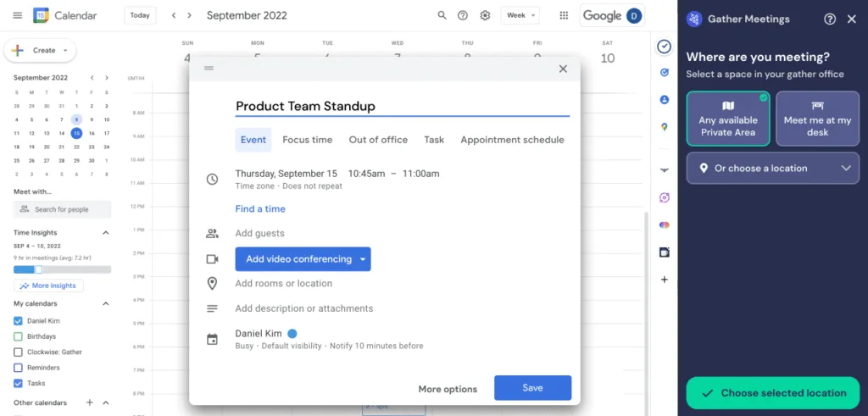
Task: Click the calendar icon beside Daniel Kim
Action: (x=212, y=339)
